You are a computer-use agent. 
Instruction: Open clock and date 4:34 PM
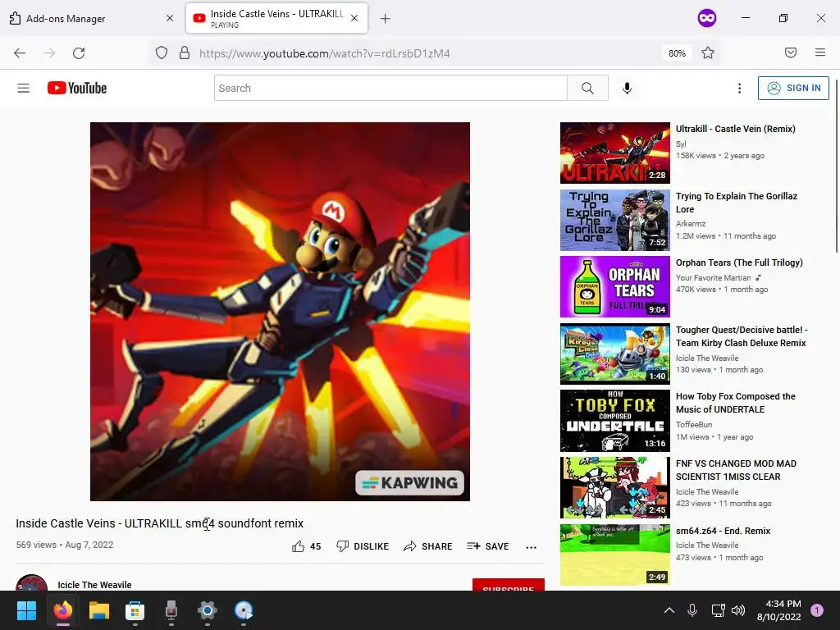tap(779, 610)
